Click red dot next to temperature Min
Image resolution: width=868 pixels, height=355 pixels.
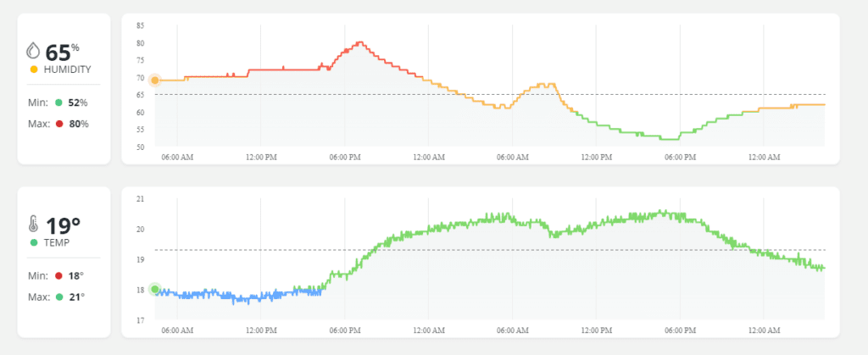tap(58, 276)
